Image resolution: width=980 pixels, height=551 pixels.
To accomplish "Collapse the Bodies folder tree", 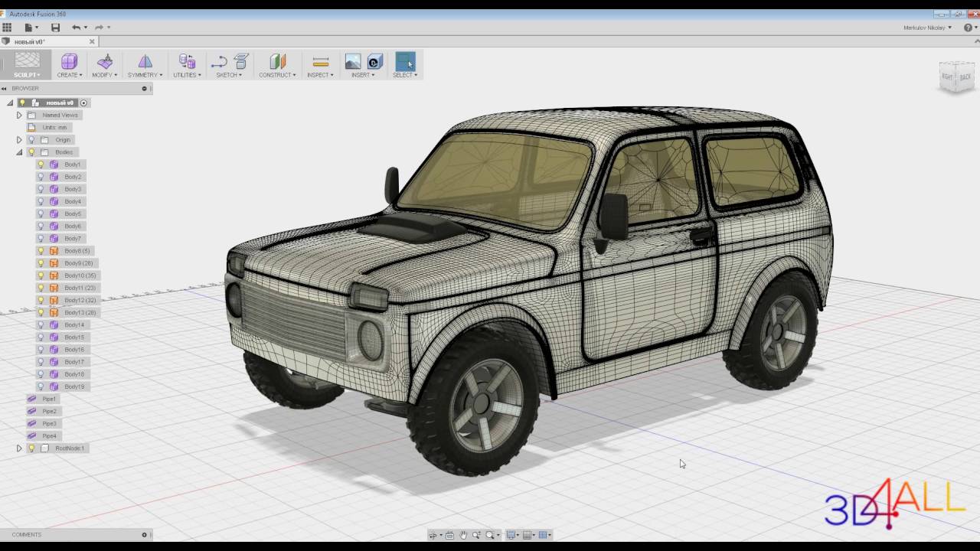I will pyautogui.click(x=19, y=152).
